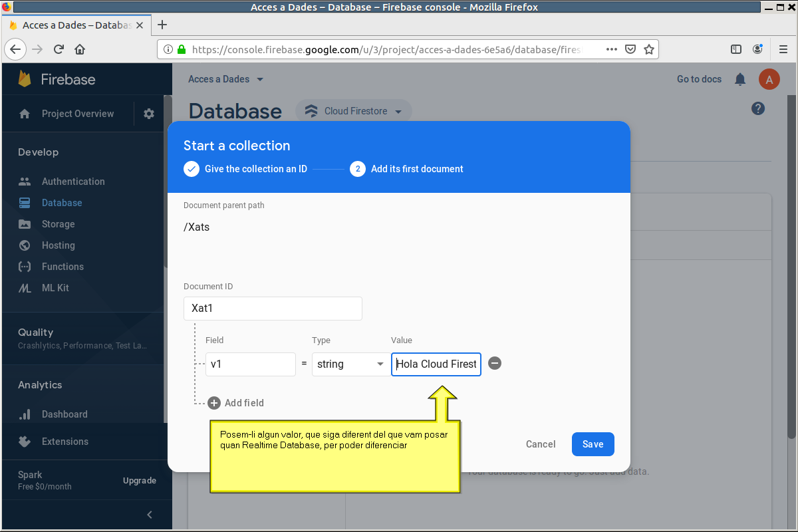The image size is (798, 532).
Task: Open the user account avatar
Action: click(x=769, y=79)
